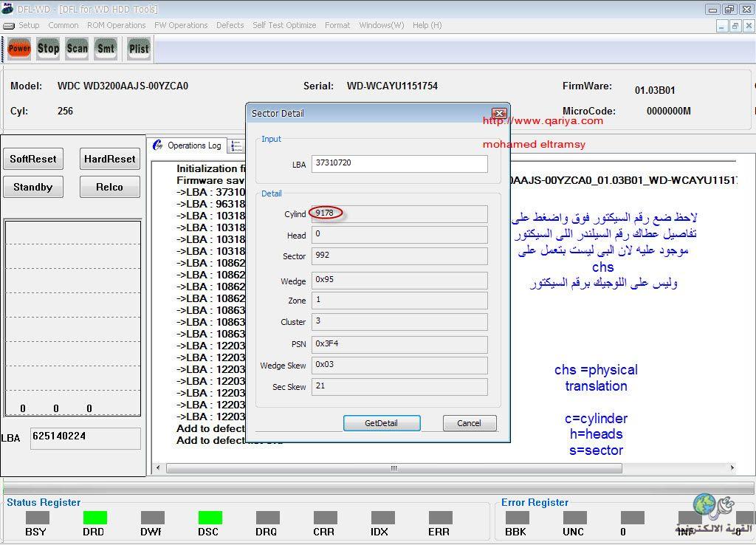Click GetDetail in the Sector Detail dialog

click(382, 423)
